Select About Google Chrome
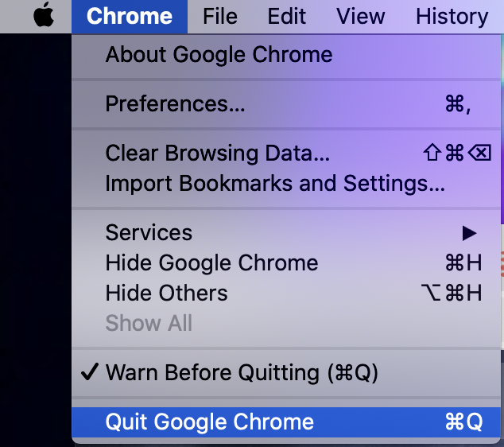 pos(286,54)
